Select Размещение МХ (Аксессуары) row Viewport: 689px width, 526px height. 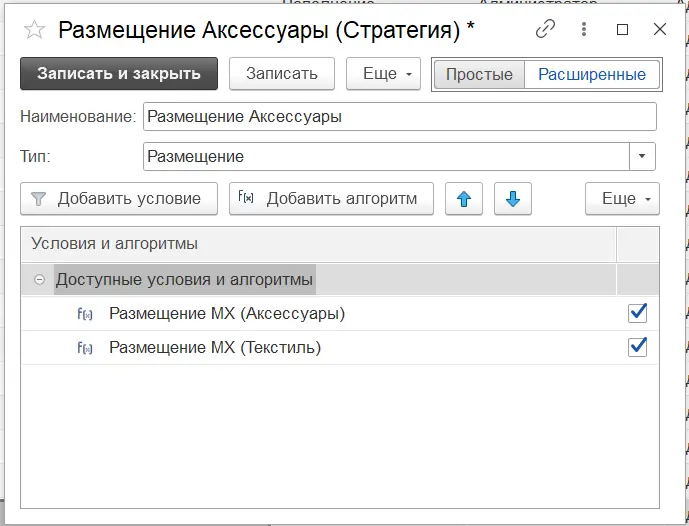coord(340,314)
